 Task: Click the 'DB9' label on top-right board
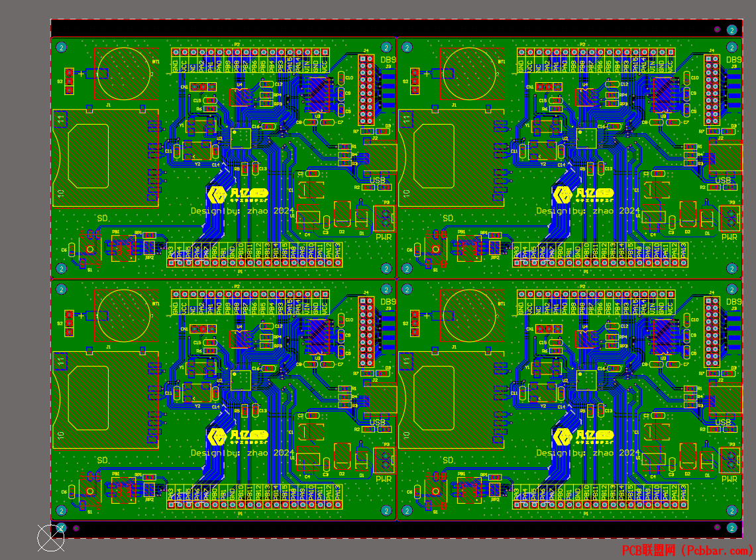tap(734, 60)
